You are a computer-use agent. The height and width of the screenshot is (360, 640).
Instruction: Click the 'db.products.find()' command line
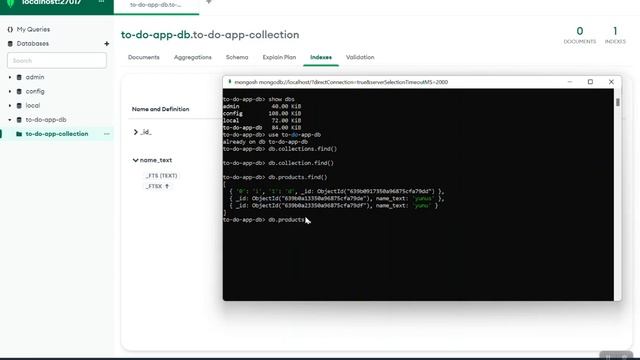[x=275, y=177]
